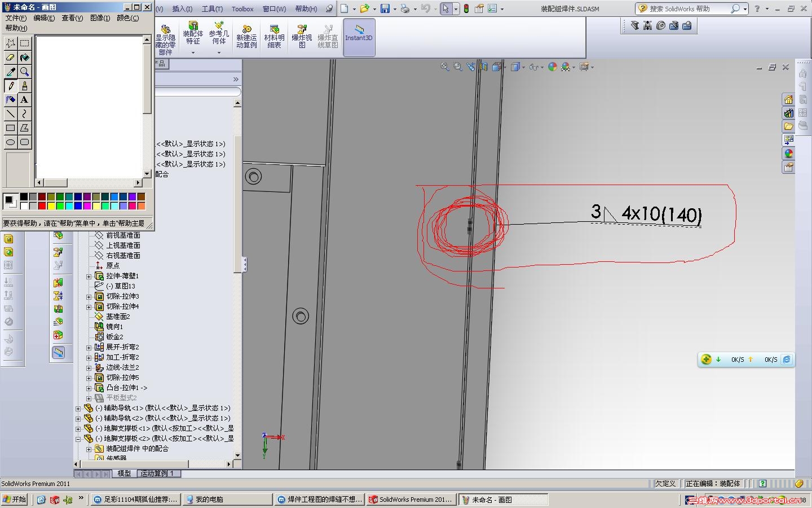Select the 前视基准面 plane in feature tree
812x508 pixels.
click(x=123, y=235)
